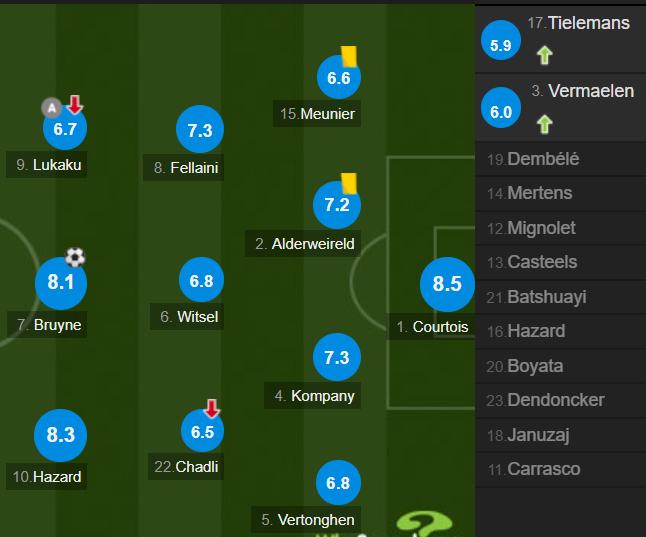Click Tielemans' green substituted-on arrow
Image resolution: width=646 pixels, height=537 pixels.
(544, 55)
